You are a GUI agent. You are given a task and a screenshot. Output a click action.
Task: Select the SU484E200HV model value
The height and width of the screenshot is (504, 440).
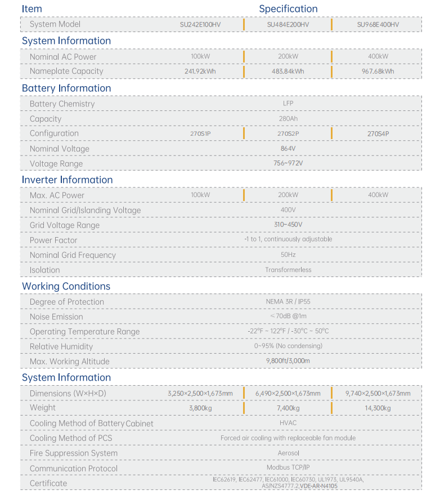tap(288, 25)
